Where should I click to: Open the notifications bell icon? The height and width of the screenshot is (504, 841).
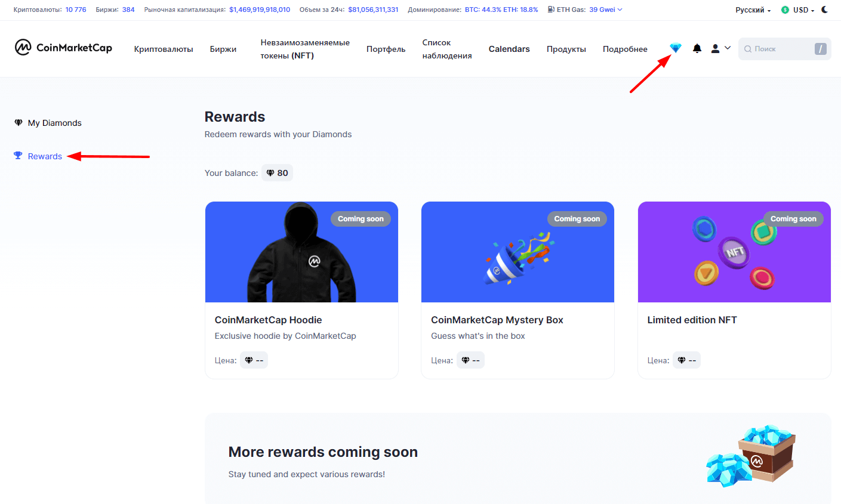(x=697, y=48)
